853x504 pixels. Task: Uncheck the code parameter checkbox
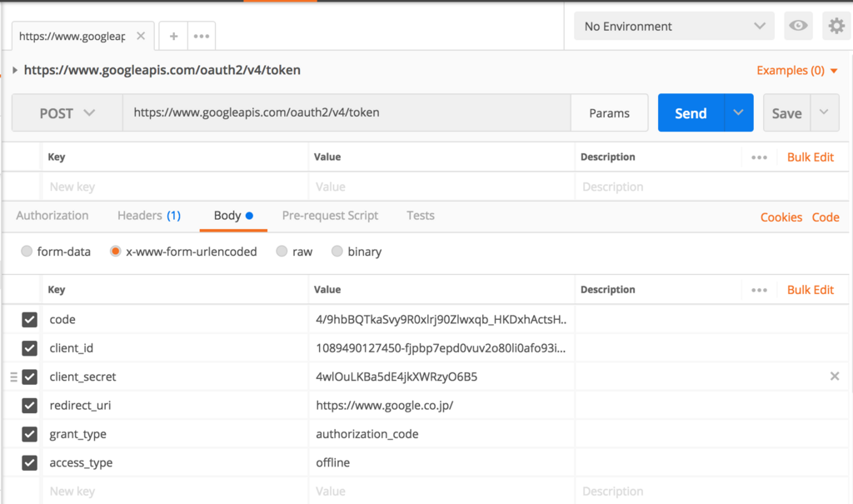29,320
